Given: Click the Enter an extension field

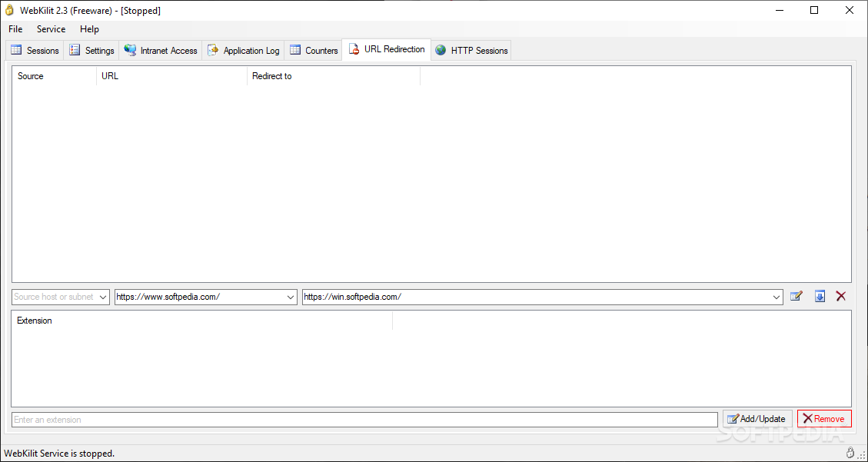Looking at the screenshot, I should pos(364,420).
